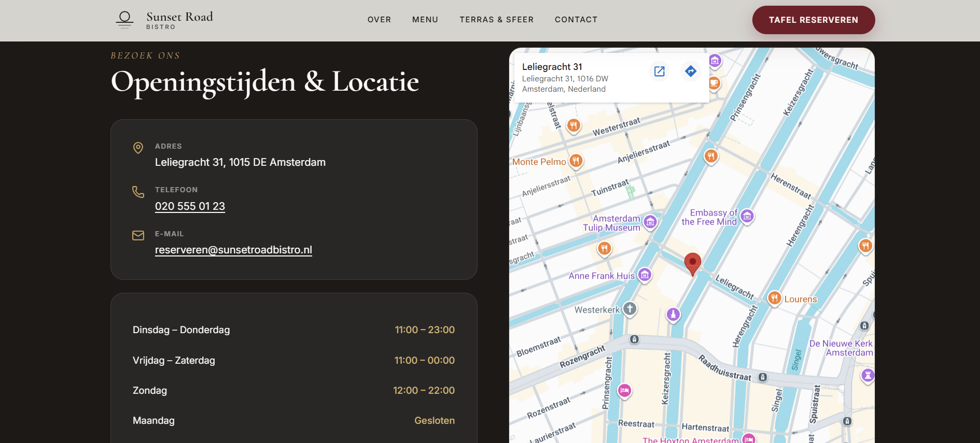The width and height of the screenshot is (980, 443).
Task: Open Terras & Sfeer section
Action: pyautogui.click(x=497, y=20)
